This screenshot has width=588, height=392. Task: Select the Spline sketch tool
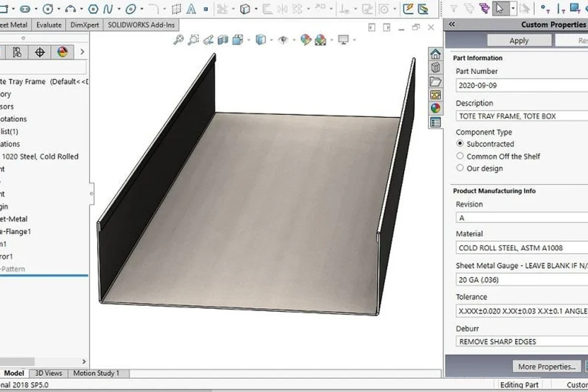[x=108, y=9]
